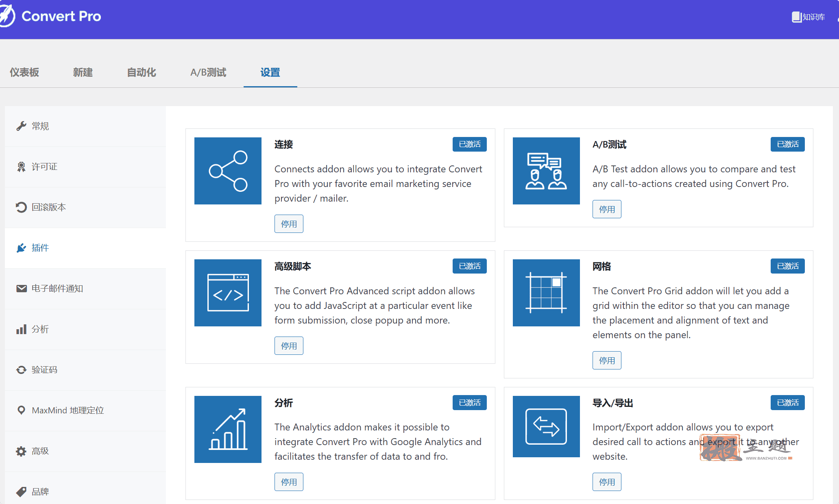Click the 已激活 badge on 连接
839x504 pixels.
(470, 144)
